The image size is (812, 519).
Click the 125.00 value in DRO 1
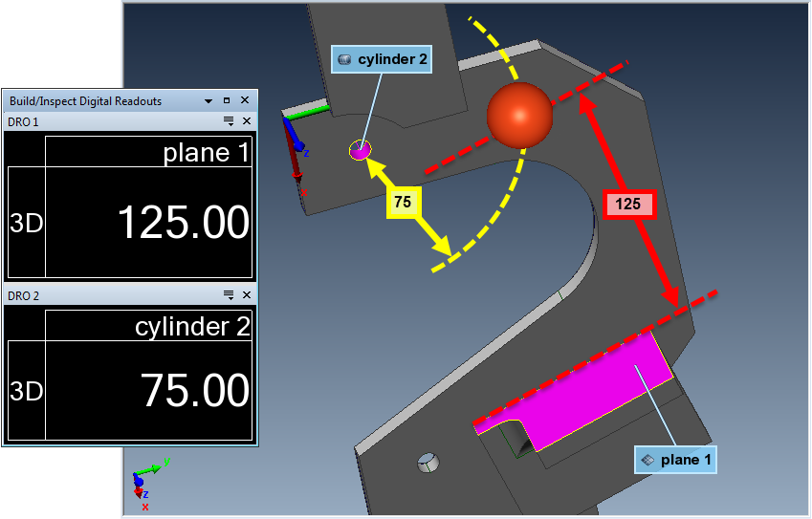(184, 223)
